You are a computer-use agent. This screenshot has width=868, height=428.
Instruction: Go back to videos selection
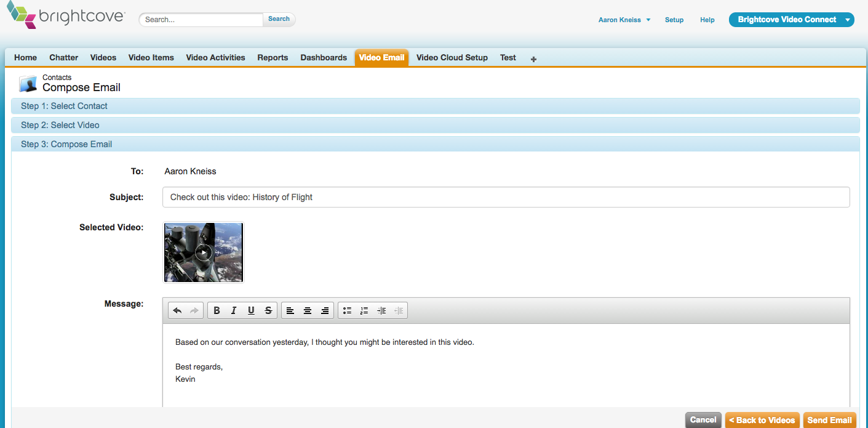click(x=762, y=420)
